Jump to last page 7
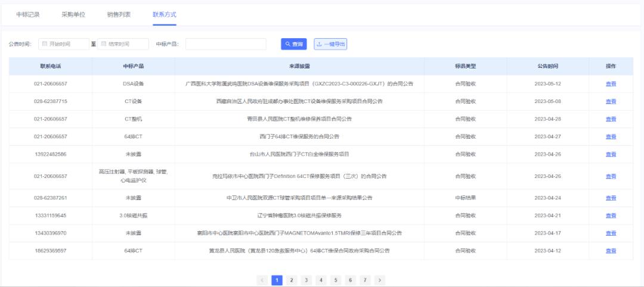The width and height of the screenshot is (644, 287). 365,280
